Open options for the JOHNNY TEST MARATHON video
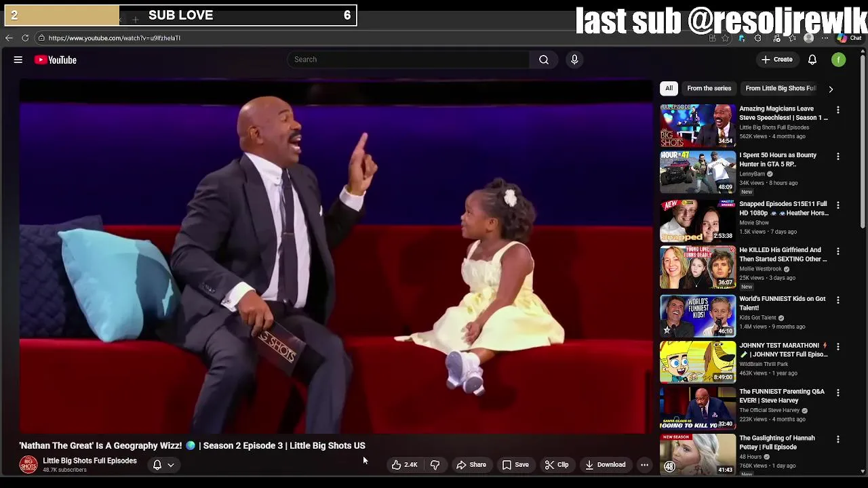Image resolution: width=868 pixels, height=488 pixels. tap(838, 346)
